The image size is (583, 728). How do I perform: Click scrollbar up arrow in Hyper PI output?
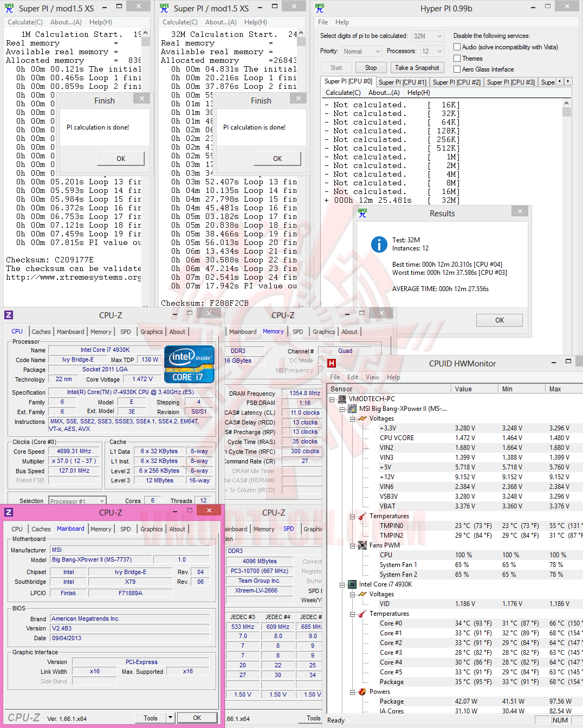[x=567, y=103]
